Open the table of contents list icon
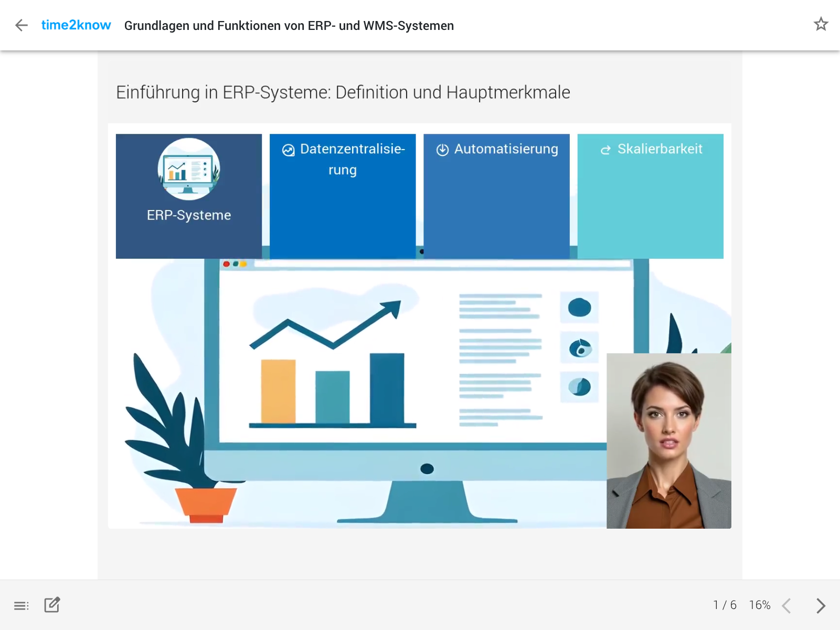 [22, 606]
